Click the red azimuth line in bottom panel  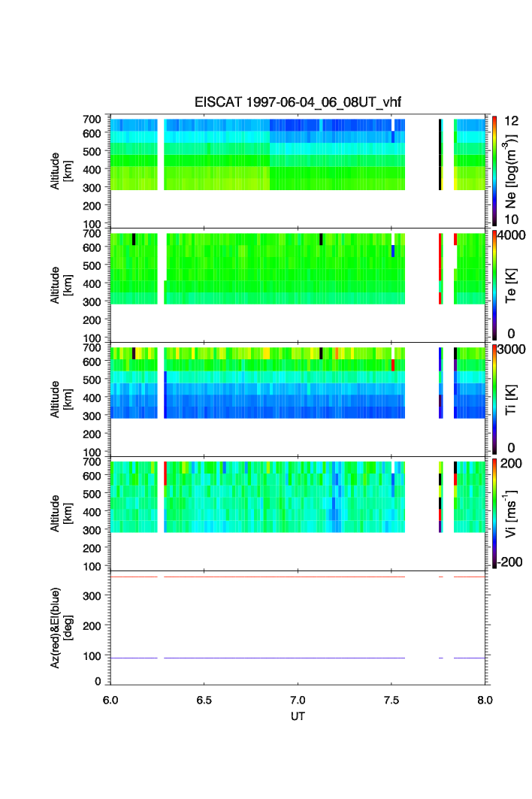[298, 577]
